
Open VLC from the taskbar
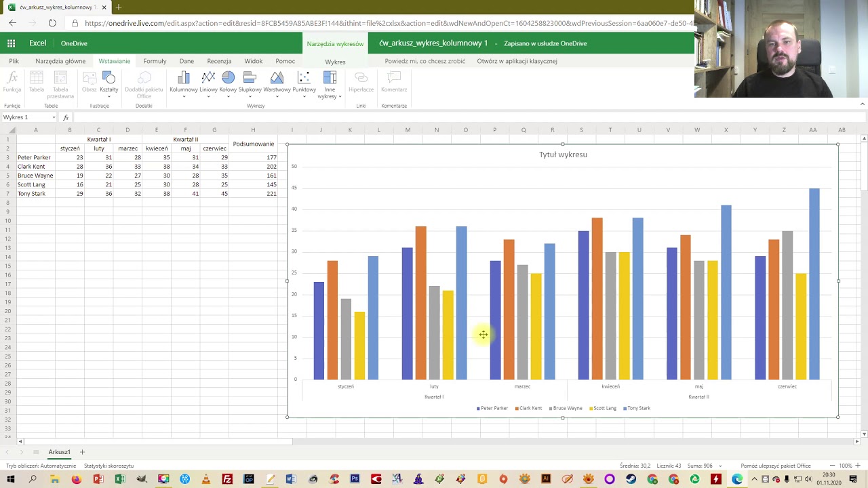[x=205, y=479]
